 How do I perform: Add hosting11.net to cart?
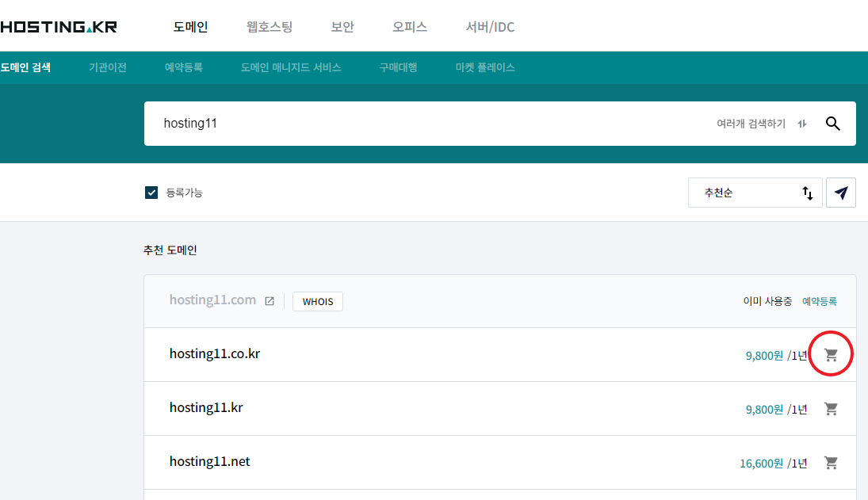[831, 463]
